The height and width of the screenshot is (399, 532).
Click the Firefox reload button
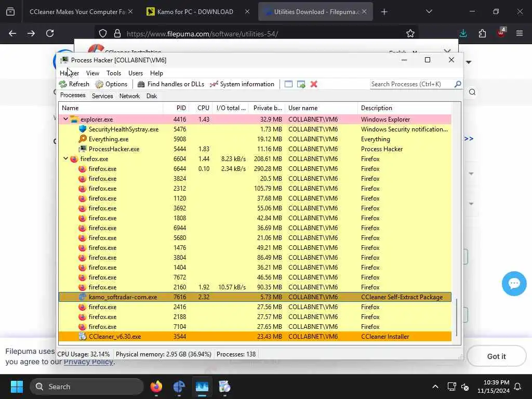pyautogui.click(x=50, y=33)
